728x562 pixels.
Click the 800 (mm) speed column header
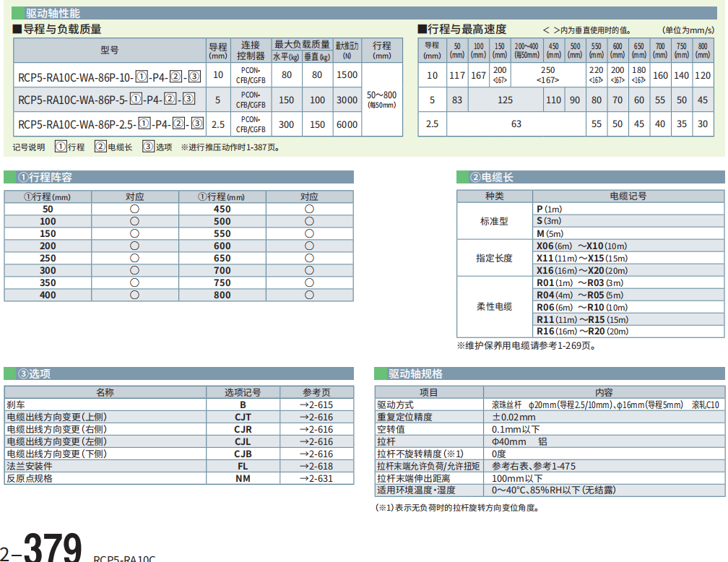703,50
